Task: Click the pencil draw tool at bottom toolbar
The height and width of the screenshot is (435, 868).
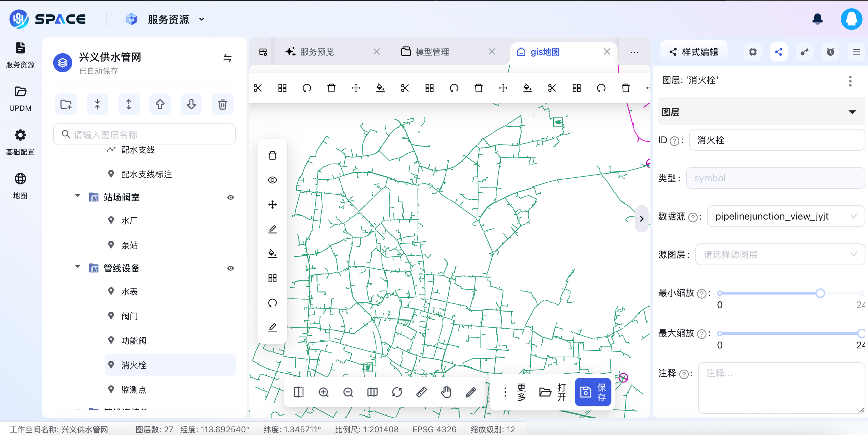Action: pos(470,392)
